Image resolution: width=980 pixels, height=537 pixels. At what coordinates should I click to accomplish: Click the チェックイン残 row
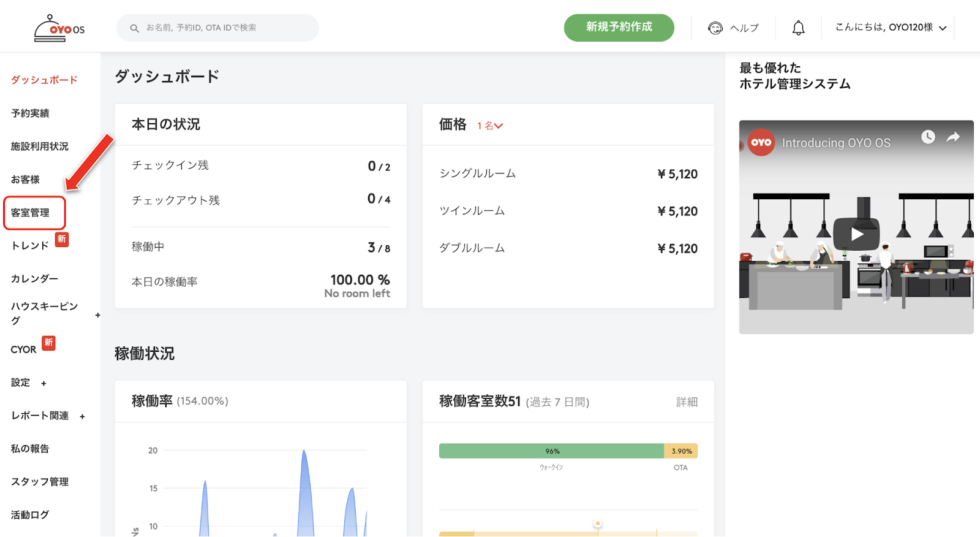tap(261, 166)
